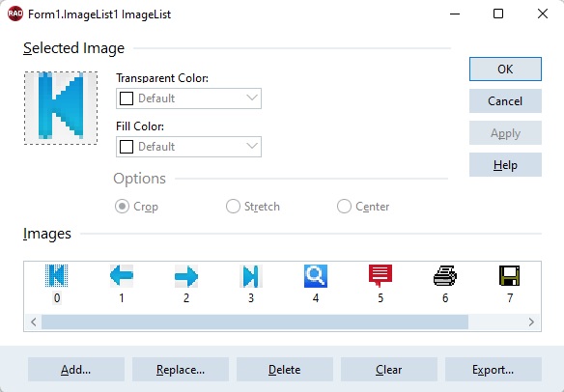Viewport: 564px width, 392px height.
Task: Select the left arrow image at index 1
Action: coord(122,276)
